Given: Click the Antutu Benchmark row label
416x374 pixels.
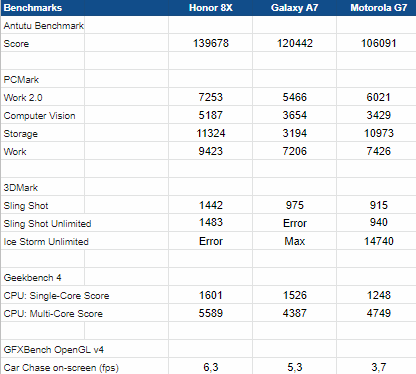Looking at the screenshot, I should coord(44,26).
